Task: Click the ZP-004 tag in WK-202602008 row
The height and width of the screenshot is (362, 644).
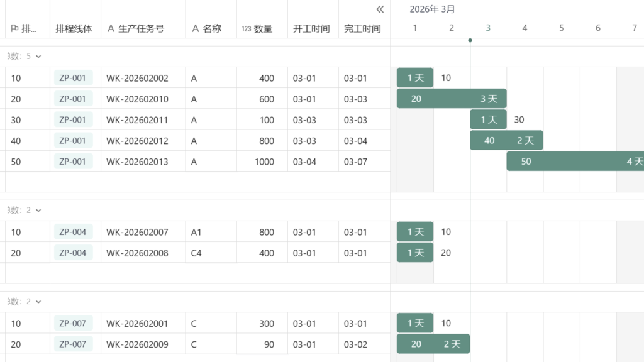Action: pyautogui.click(x=73, y=253)
